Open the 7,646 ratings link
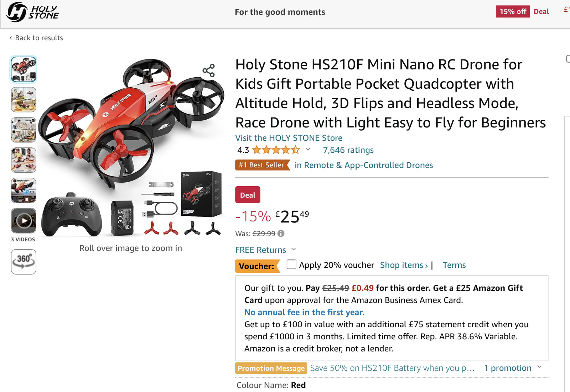Image resolution: width=570 pixels, height=392 pixels. (348, 150)
